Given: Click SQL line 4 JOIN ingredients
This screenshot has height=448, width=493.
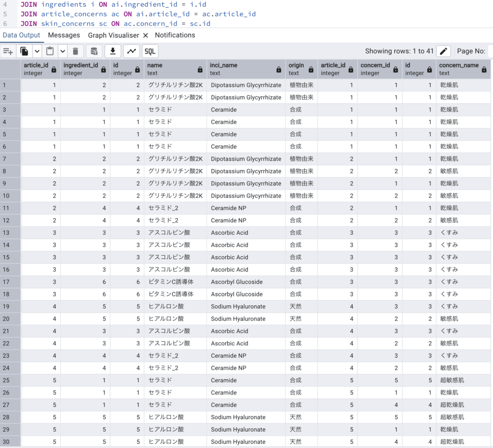Looking at the screenshot, I should point(114,4).
